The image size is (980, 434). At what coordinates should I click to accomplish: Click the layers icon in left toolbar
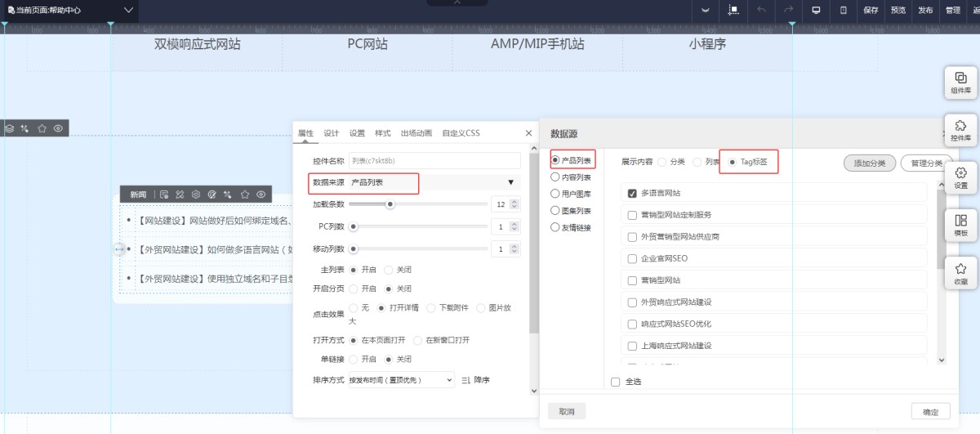click(x=10, y=128)
